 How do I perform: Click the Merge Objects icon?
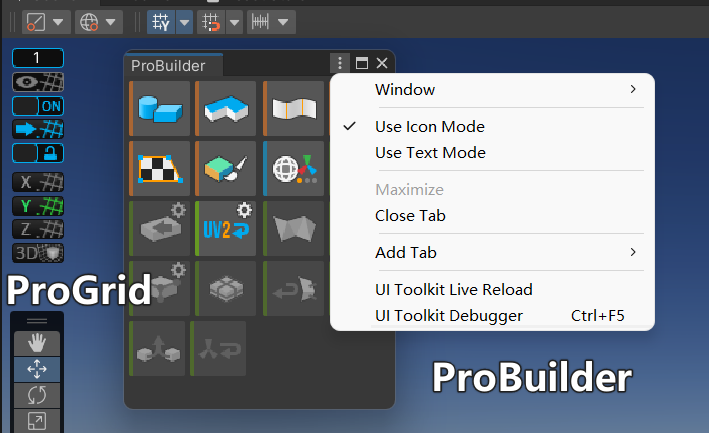point(157,348)
